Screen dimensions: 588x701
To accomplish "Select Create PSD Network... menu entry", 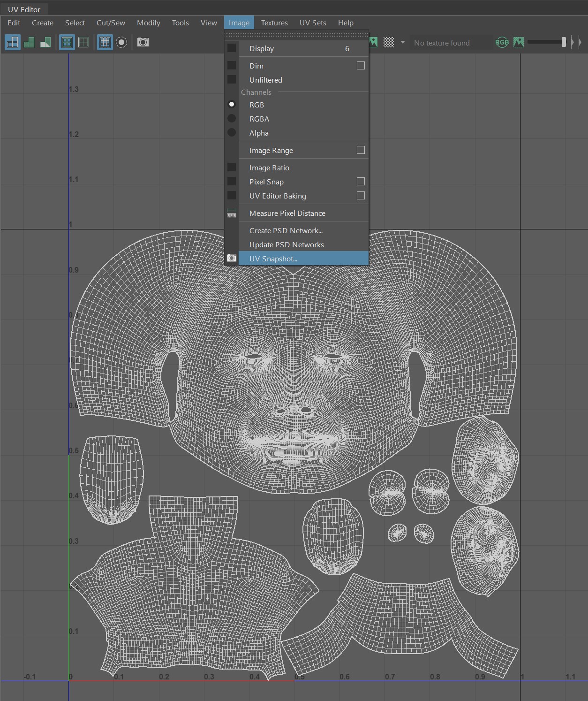I will [x=286, y=230].
